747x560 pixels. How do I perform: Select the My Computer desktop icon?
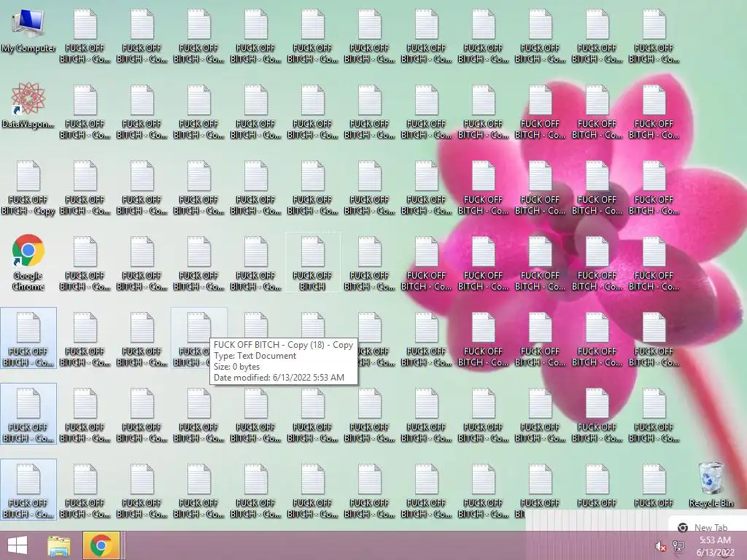[x=28, y=31]
